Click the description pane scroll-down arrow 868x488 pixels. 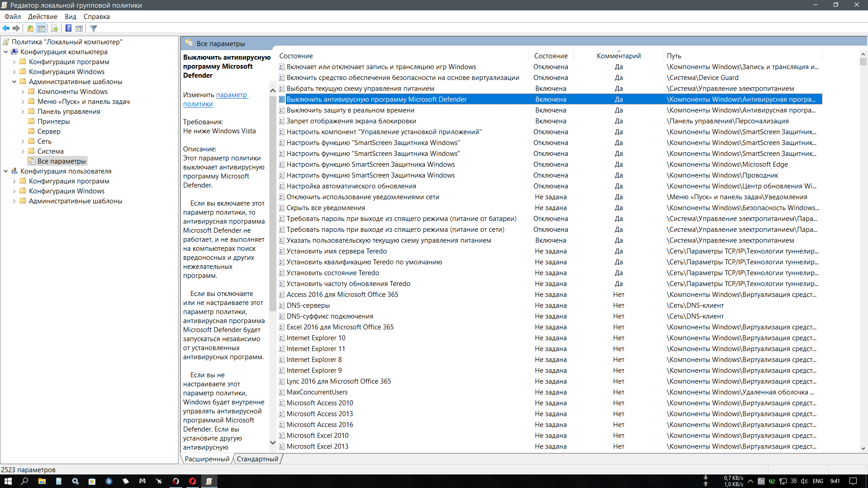pyautogui.click(x=273, y=442)
